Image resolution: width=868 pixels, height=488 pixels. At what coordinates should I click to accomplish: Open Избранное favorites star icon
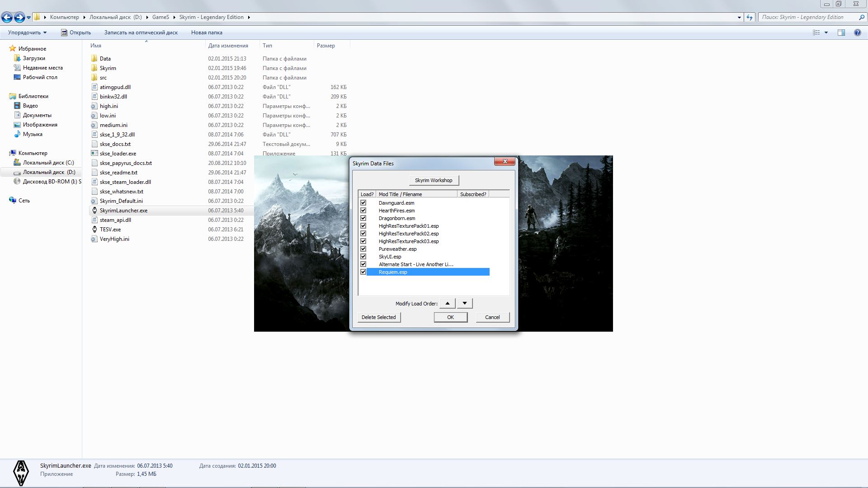pyautogui.click(x=13, y=48)
